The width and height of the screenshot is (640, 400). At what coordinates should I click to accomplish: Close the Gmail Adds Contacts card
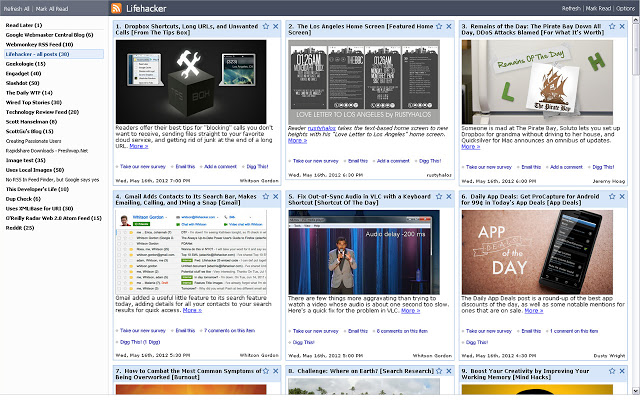tap(276, 196)
